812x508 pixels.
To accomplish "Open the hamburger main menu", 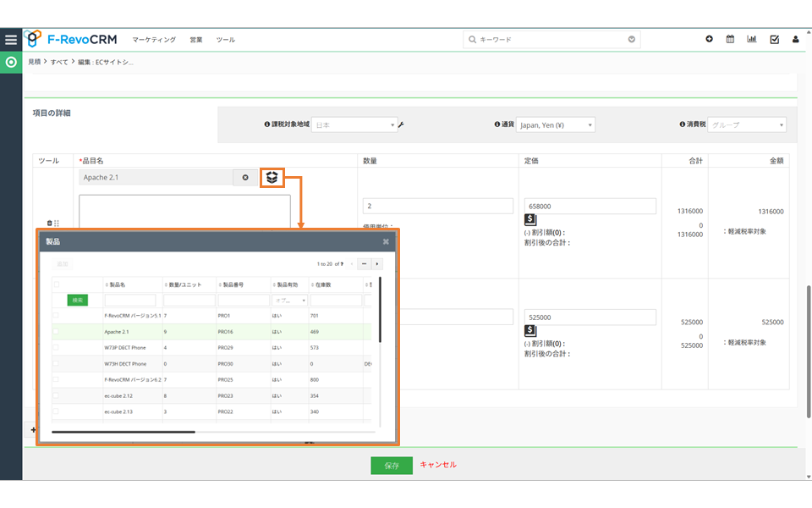I will pos(11,40).
